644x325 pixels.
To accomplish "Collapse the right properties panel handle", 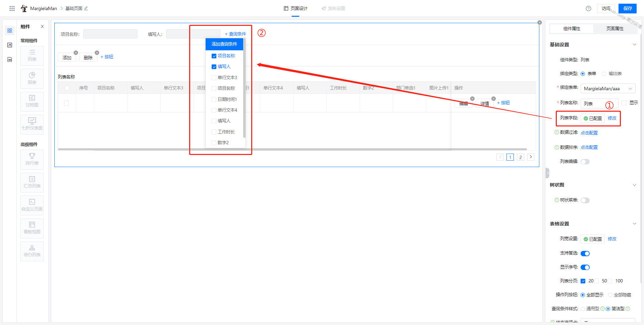I will (x=547, y=173).
